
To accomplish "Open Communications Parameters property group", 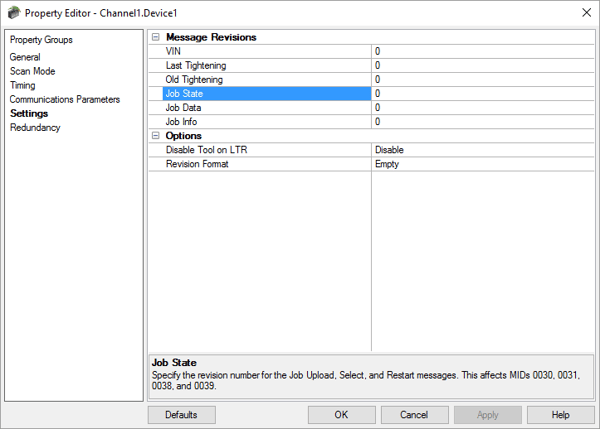I will (64, 99).
